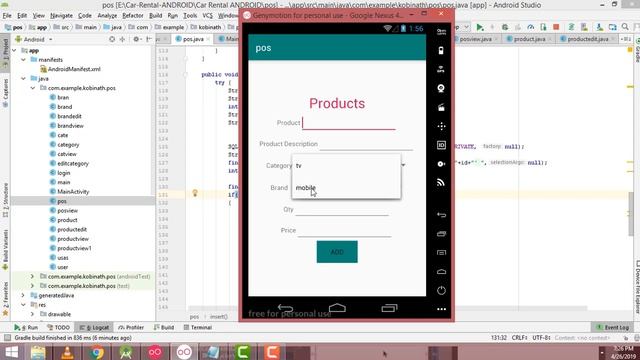Open Genymotion camera widget
Image resolution: width=640 pixels, height=360 pixels.
tap(441, 88)
